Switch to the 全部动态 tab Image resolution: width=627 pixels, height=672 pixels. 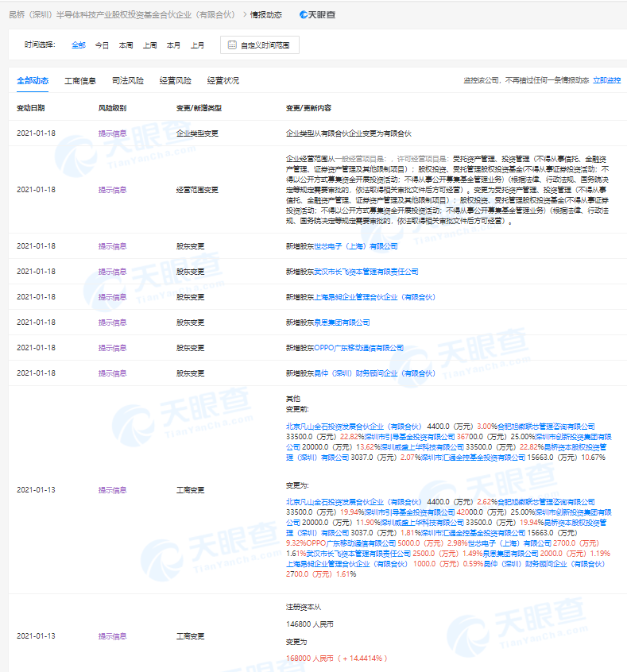tap(33, 80)
